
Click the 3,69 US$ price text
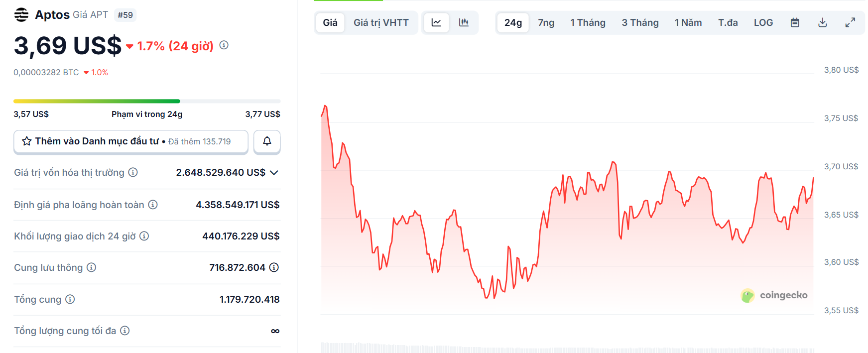(x=68, y=46)
